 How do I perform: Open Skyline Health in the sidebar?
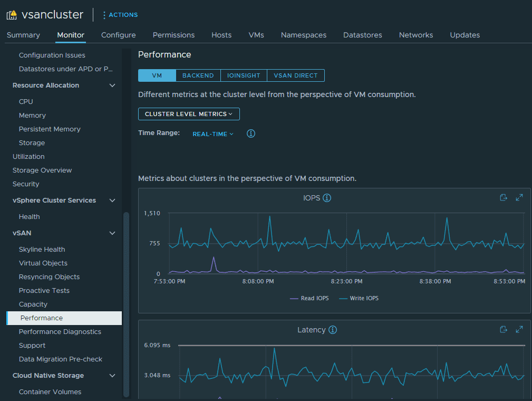42,249
